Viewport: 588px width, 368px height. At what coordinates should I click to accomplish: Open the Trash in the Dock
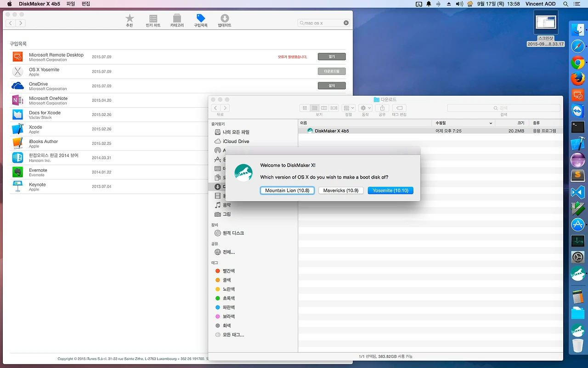point(577,345)
